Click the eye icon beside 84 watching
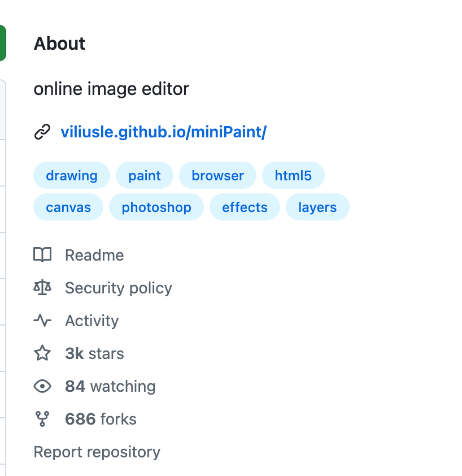 pos(42,386)
